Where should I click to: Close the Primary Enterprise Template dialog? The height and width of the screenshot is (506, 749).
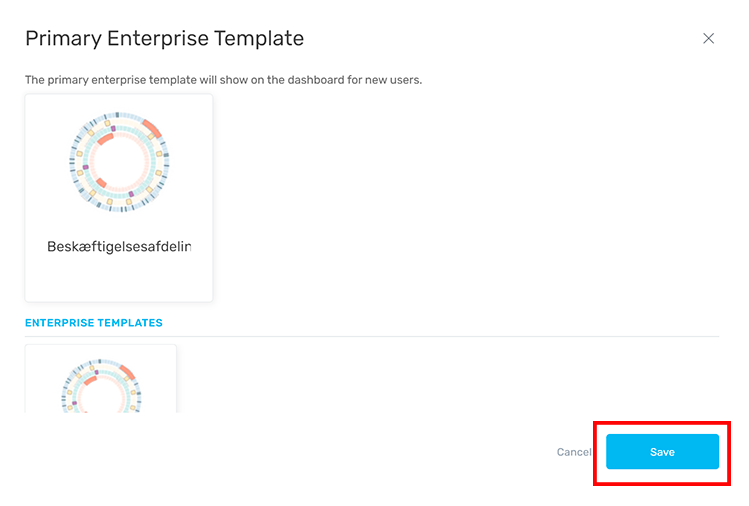708,39
